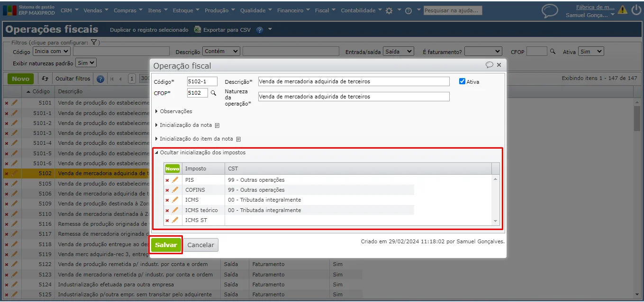This screenshot has width=644, height=302.
Task: Click Novo button in background list
Action: (x=20, y=79)
